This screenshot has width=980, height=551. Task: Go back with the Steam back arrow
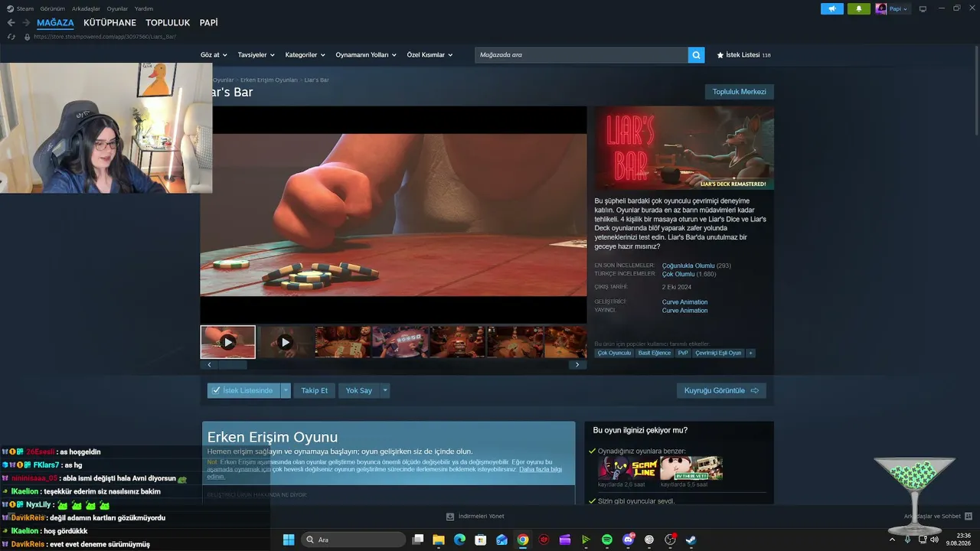click(x=11, y=23)
